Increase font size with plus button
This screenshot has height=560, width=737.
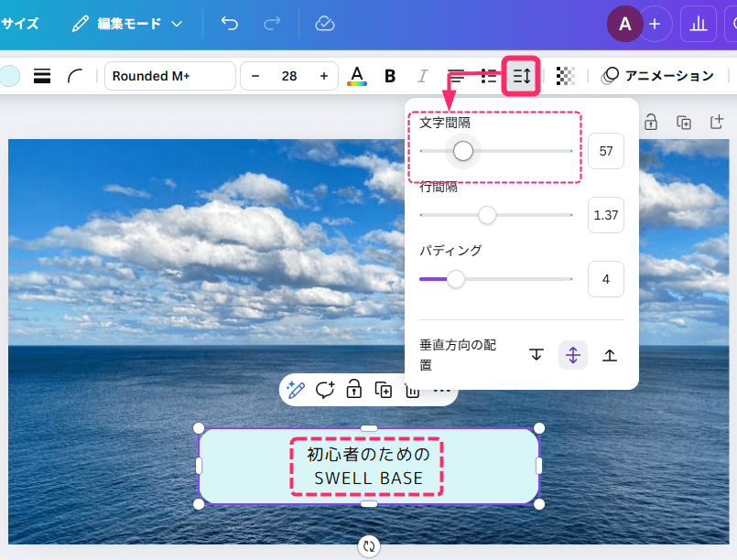pyautogui.click(x=324, y=76)
